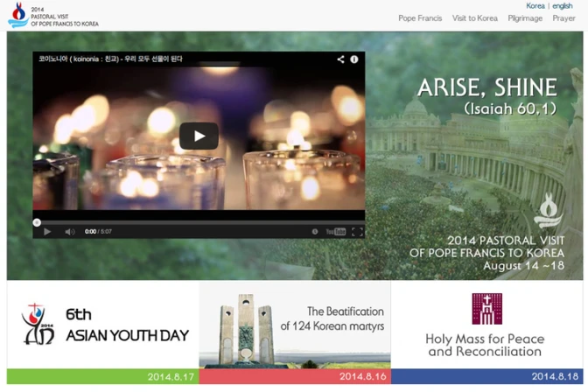
Task: Switch the language to Korea
Action: [x=535, y=6]
